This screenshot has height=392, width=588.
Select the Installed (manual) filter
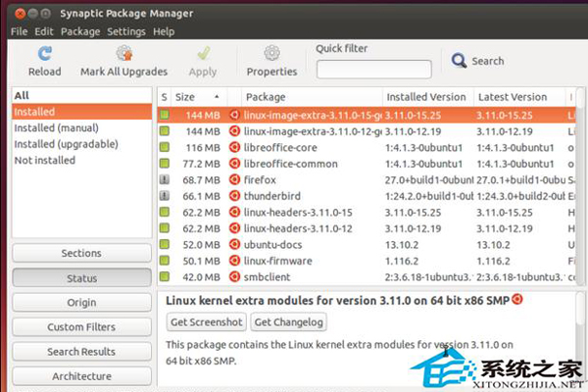click(x=81, y=128)
